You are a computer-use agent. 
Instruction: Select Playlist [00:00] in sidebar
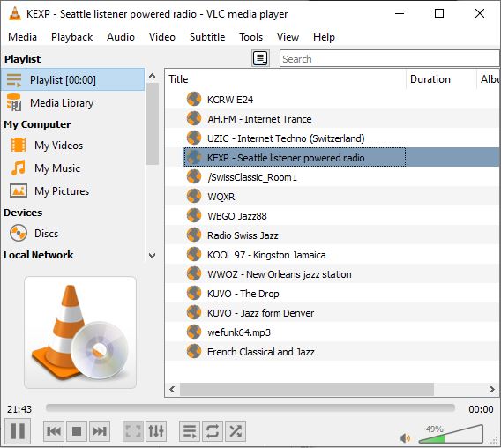tap(73, 80)
